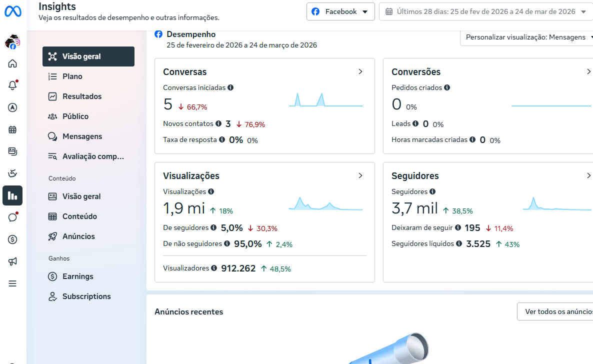Open the Conteúdo menu item
Image resolution: width=593 pixels, height=364 pixels.
[x=88, y=216]
